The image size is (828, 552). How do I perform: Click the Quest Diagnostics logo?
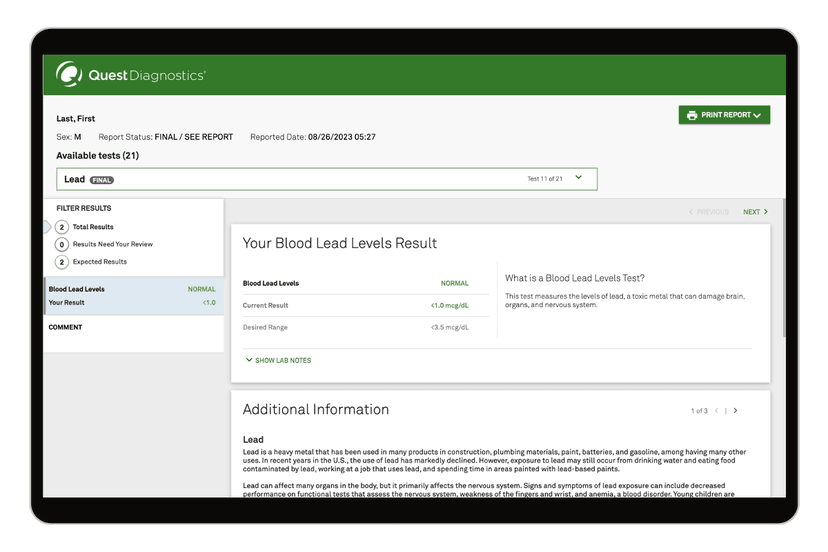[x=131, y=75]
